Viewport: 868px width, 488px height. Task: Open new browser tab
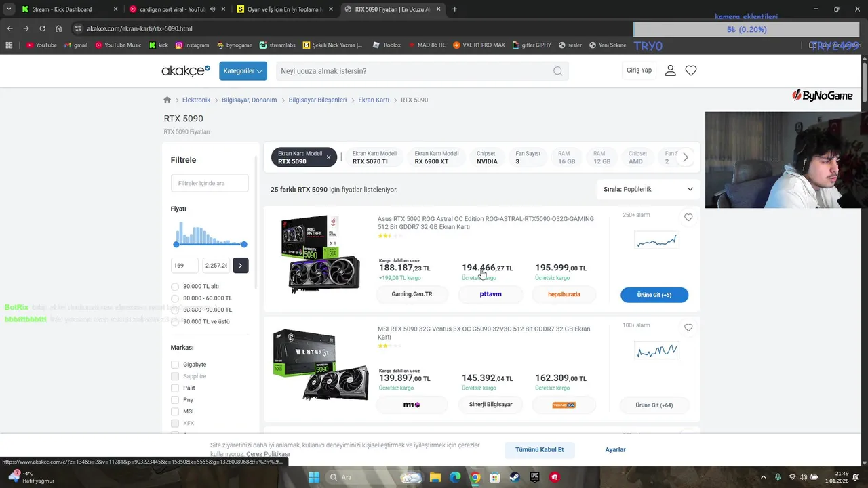click(454, 9)
